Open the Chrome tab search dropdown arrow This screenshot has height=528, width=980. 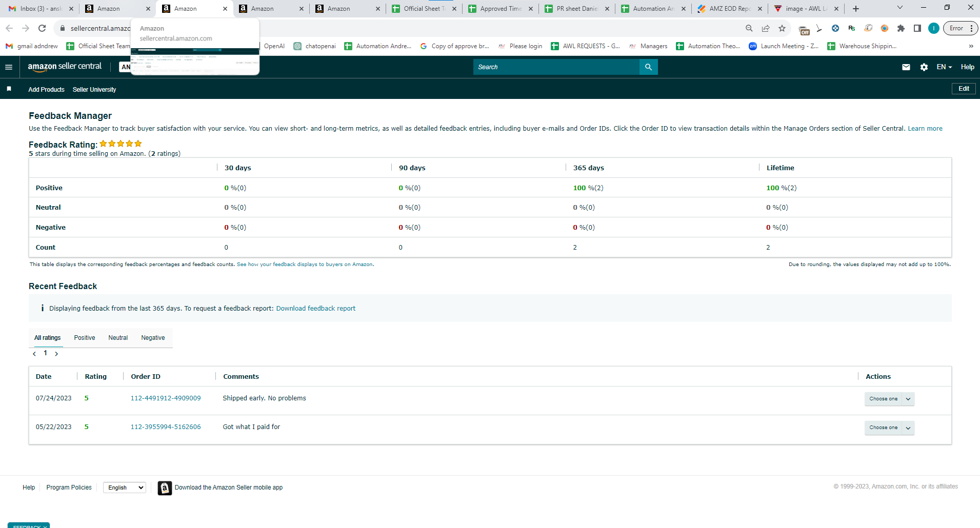coord(899,8)
